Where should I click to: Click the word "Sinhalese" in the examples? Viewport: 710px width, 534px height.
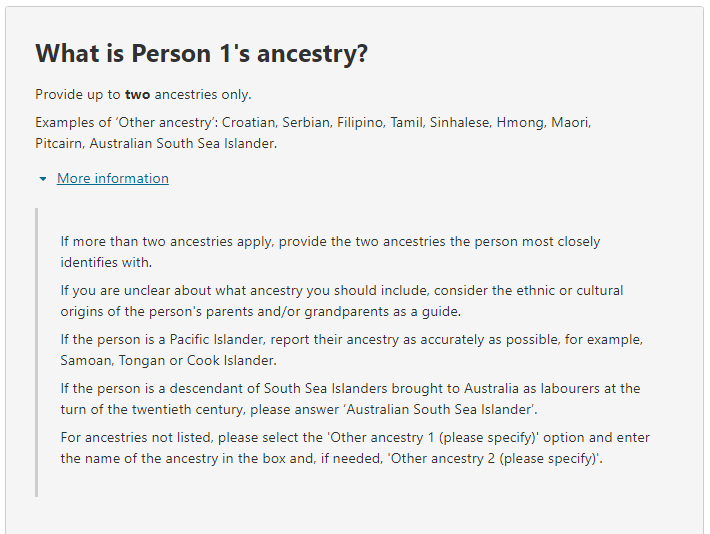[460, 122]
